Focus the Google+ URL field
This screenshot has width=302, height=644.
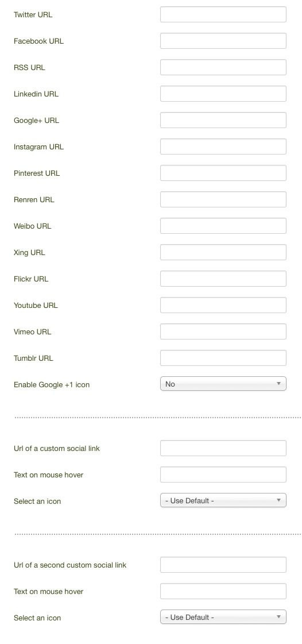coord(223,120)
